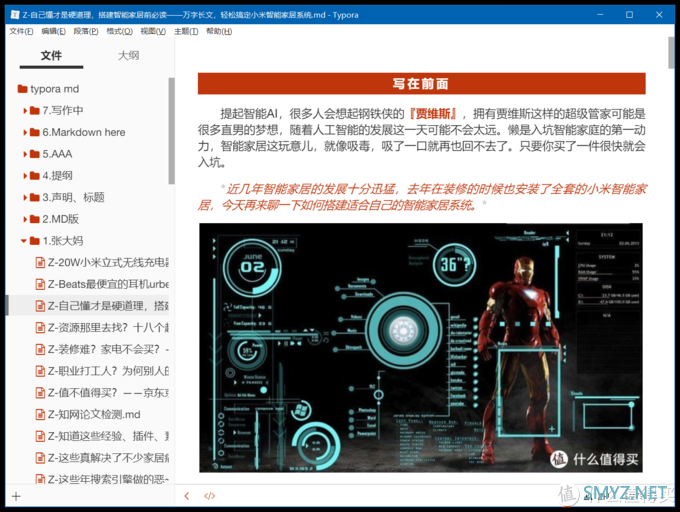Click the 6.Markdown here folder icon
680x512 pixels.
click(x=35, y=132)
